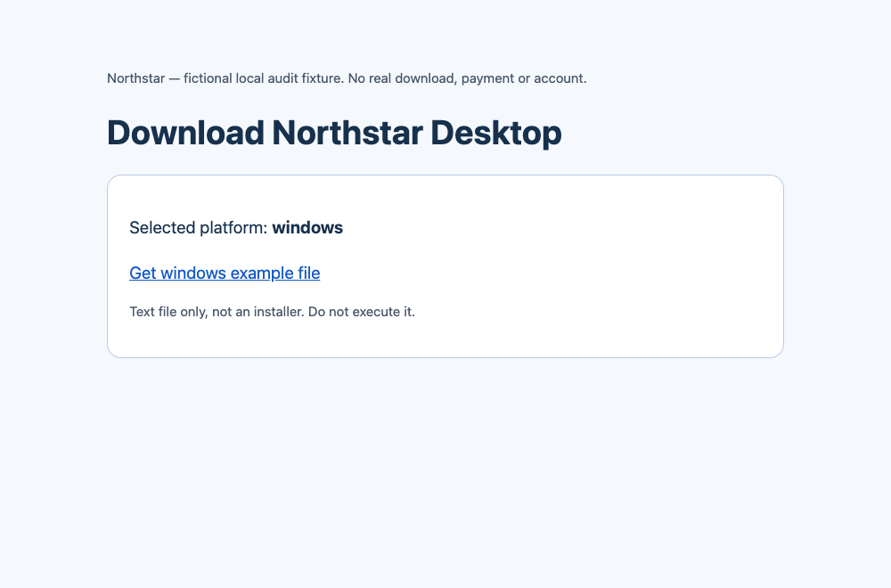Click the 'Download Northstar Desktop' heading
Image resolution: width=891 pixels, height=588 pixels.
(334, 133)
